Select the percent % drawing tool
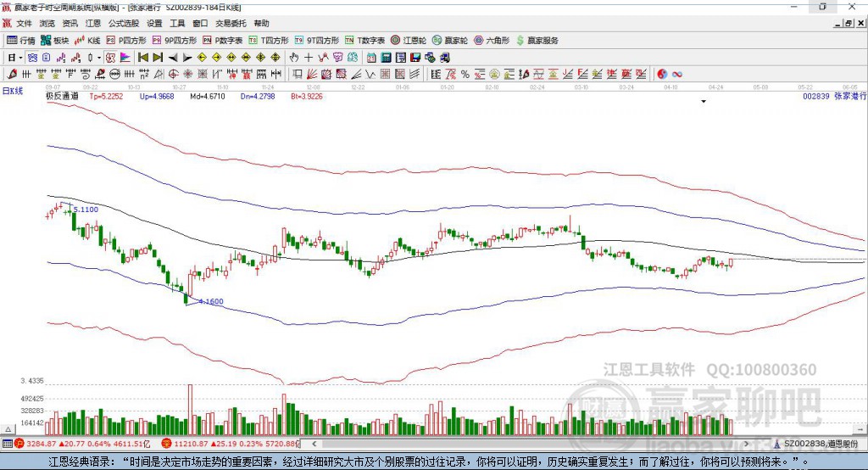Image resolution: width=868 pixels, height=470 pixels. (x=465, y=74)
